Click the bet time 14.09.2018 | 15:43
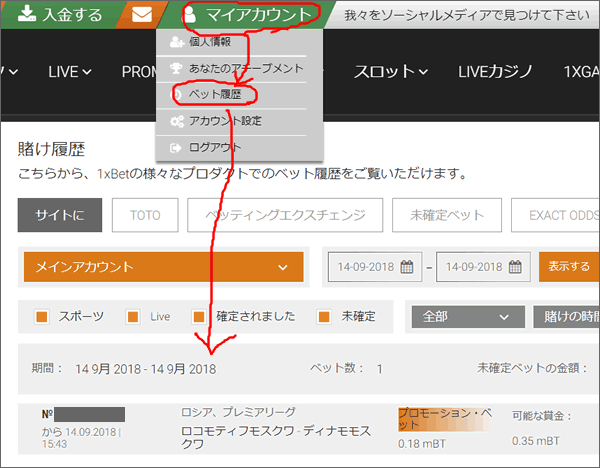The image size is (600, 468). 81,438
